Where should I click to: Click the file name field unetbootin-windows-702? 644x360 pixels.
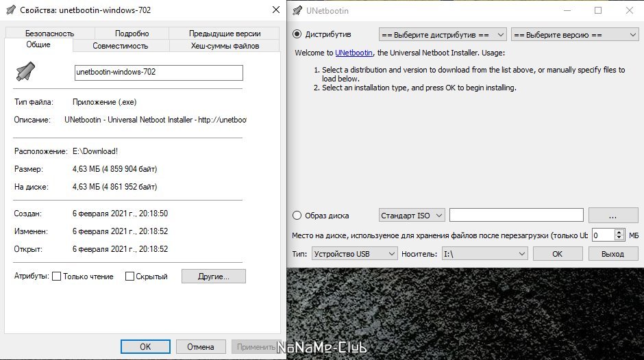pos(158,73)
